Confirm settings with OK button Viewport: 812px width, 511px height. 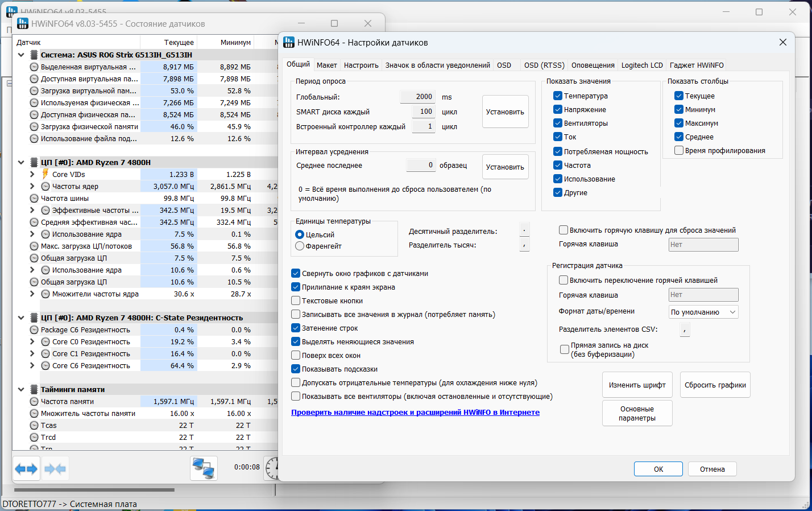point(658,469)
